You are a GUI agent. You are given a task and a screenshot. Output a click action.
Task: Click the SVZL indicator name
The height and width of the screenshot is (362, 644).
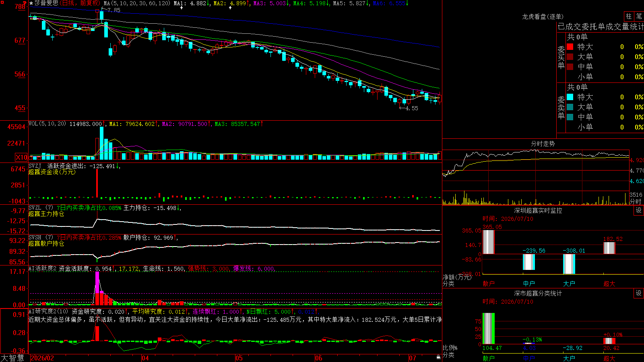click(x=35, y=208)
